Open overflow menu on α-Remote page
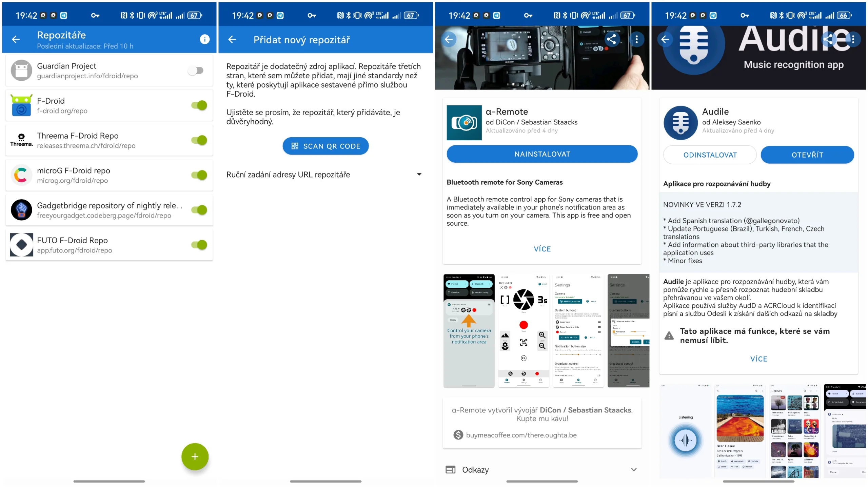The width and height of the screenshot is (868, 488). [x=636, y=39]
